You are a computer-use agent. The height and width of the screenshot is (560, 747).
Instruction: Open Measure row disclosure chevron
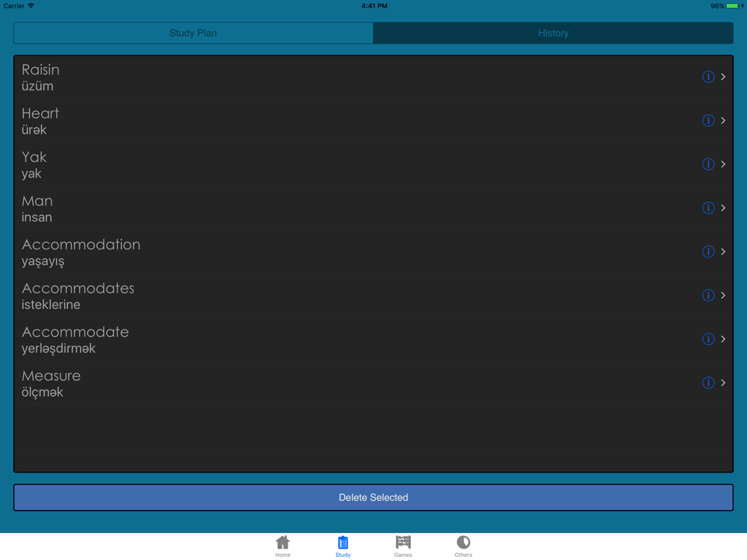723,383
